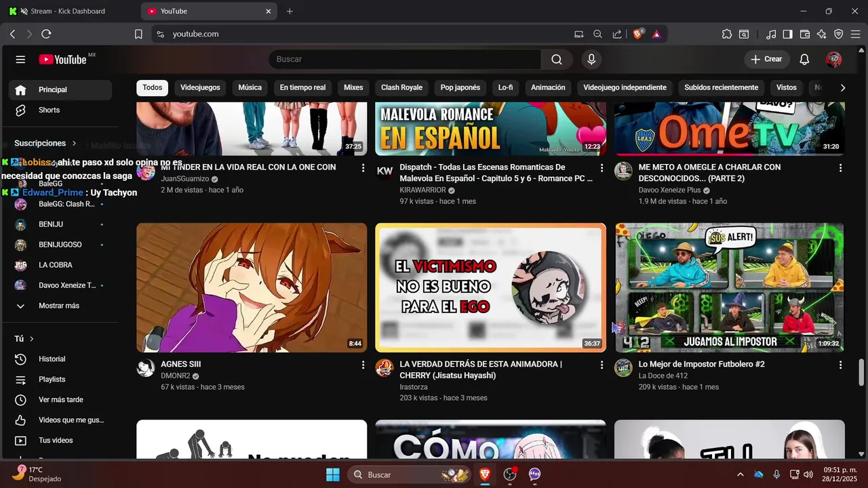Open Playlists in sidebar

pyautogui.click(x=60, y=380)
